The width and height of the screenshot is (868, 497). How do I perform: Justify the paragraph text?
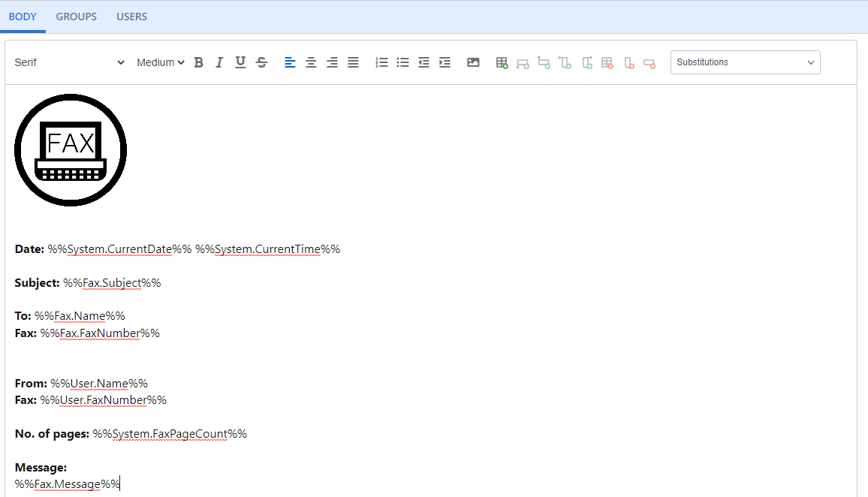pos(353,62)
